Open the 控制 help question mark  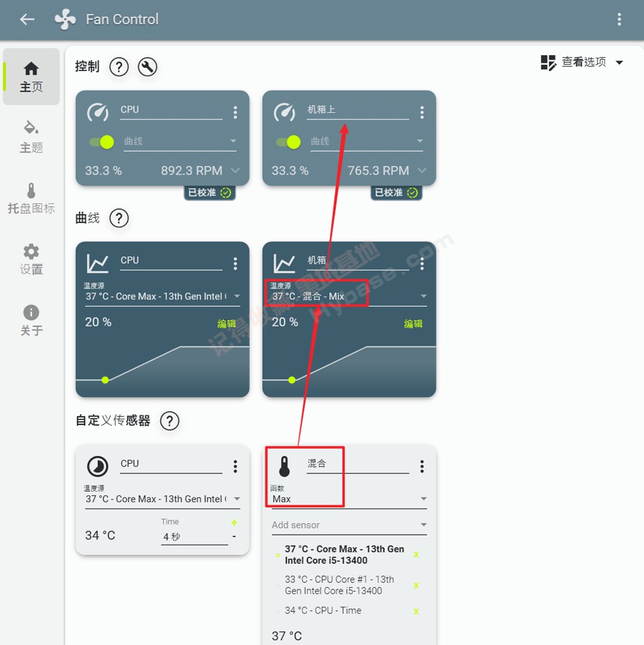[x=119, y=67]
